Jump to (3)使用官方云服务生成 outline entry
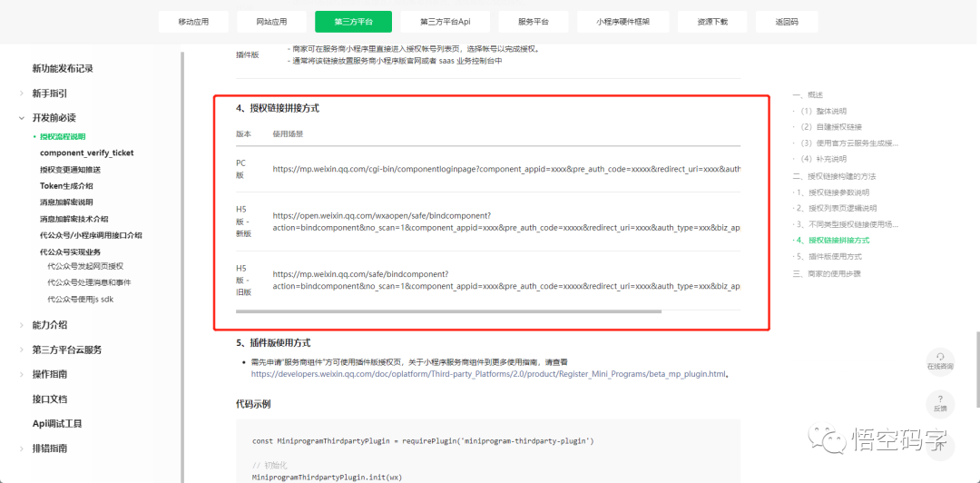Viewport: 980px width, 483px height. (x=848, y=143)
